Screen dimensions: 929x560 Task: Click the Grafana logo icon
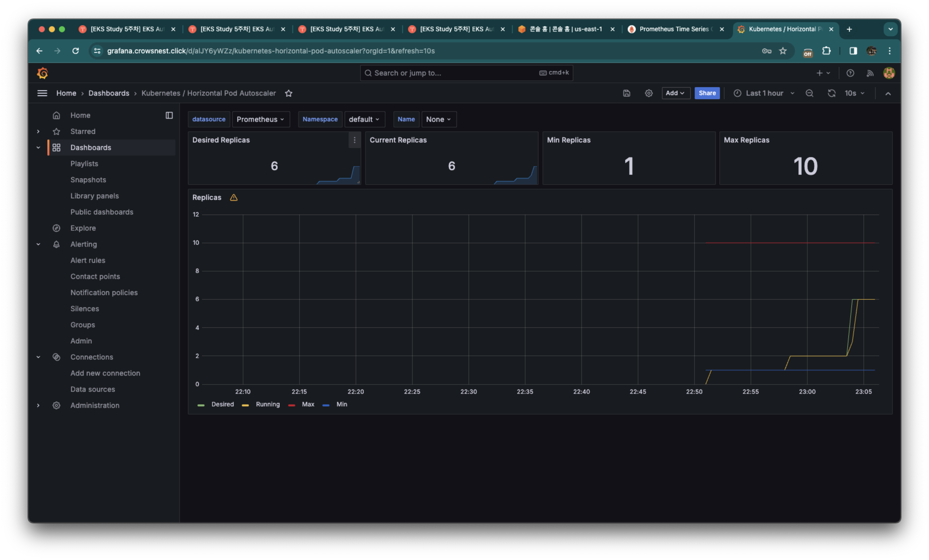pyautogui.click(x=43, y=73)
